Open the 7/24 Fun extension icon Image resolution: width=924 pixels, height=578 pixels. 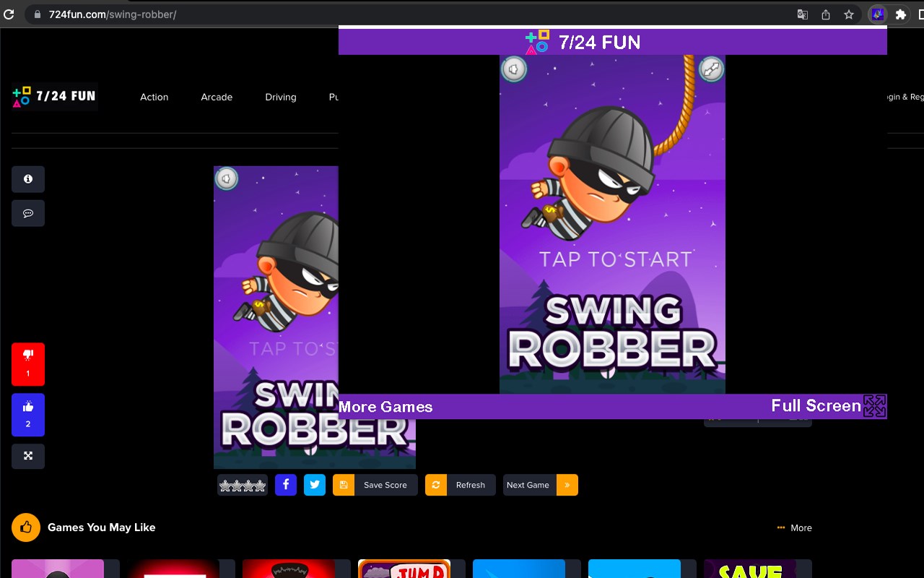coord(877,14)
